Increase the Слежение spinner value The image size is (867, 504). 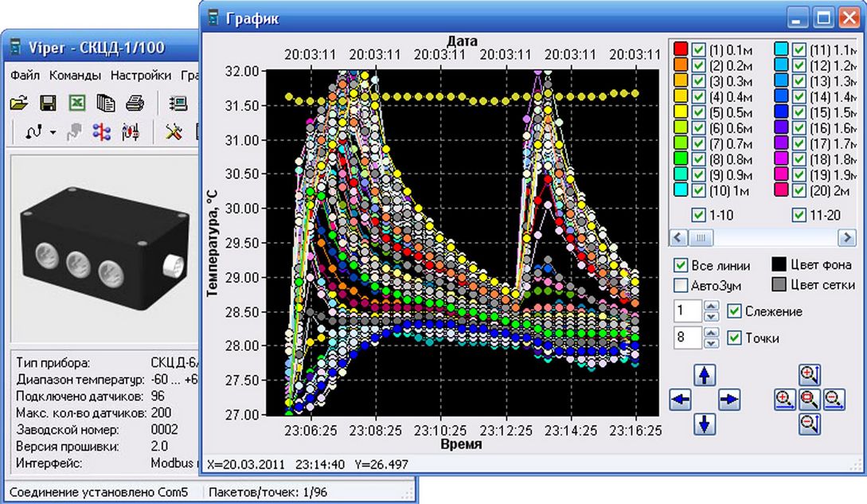(712, 307)
